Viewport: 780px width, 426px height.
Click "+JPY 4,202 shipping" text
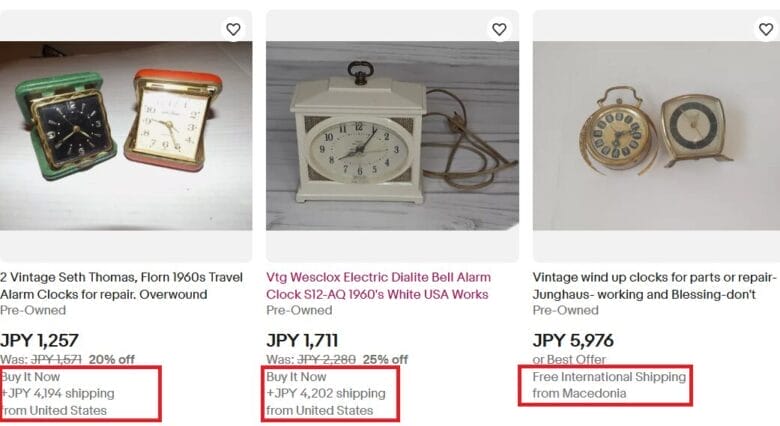326,393
